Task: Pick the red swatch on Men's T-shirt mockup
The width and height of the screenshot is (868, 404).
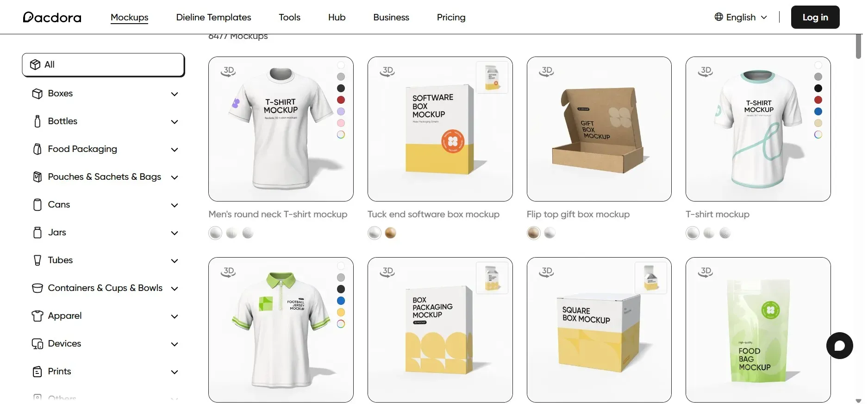Action: [341, 100]
